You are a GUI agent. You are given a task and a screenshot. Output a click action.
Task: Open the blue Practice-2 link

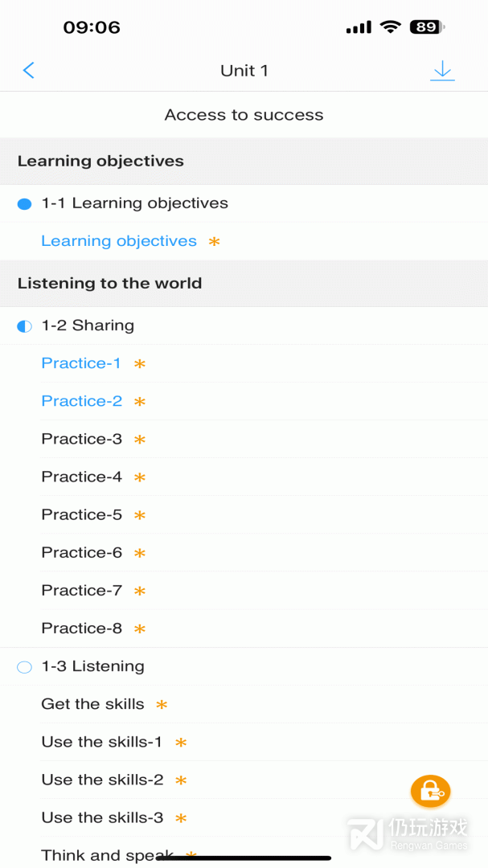(82, 401)
